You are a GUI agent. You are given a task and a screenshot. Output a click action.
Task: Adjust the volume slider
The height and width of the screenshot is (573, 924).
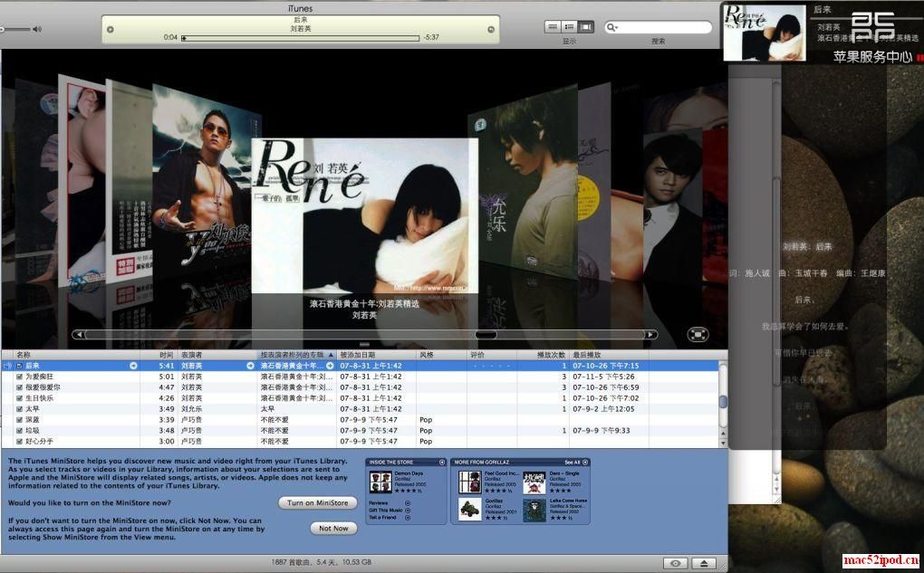[15, 29]
